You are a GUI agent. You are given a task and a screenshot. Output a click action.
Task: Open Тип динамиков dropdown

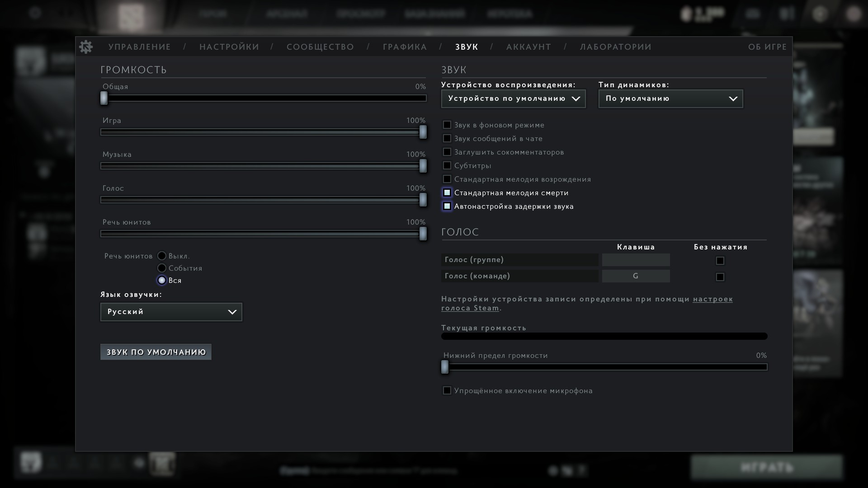pos(670,99)
